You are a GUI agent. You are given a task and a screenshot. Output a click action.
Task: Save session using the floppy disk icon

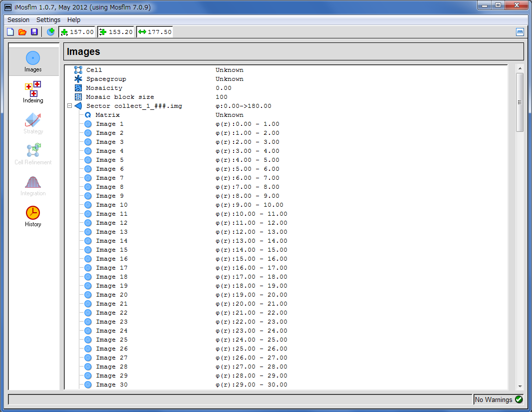click(34, 32)
